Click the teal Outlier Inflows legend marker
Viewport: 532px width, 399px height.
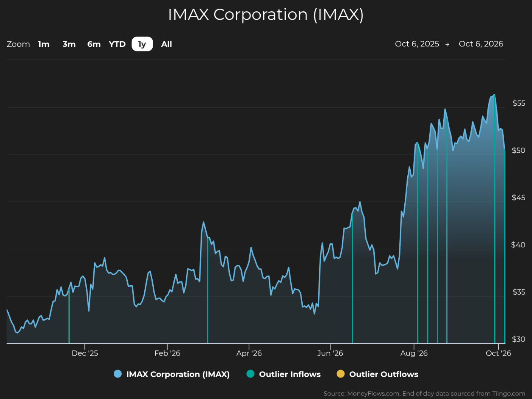point(251,374)
